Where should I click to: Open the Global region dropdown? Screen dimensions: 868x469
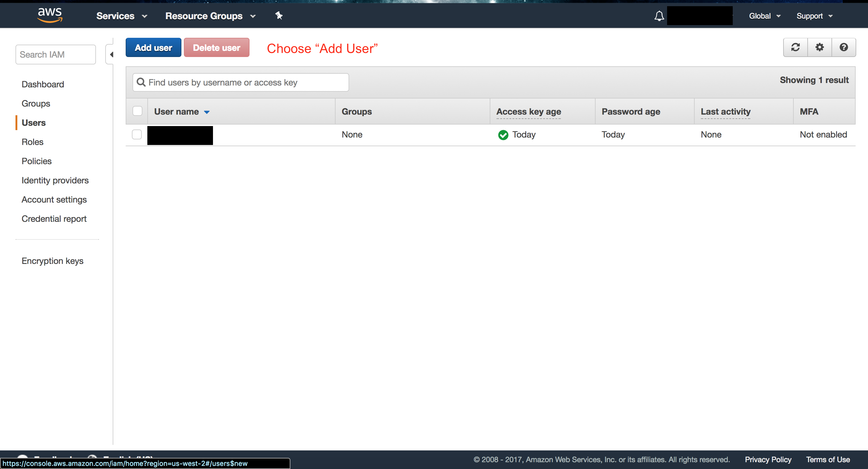tap(764, 16)
